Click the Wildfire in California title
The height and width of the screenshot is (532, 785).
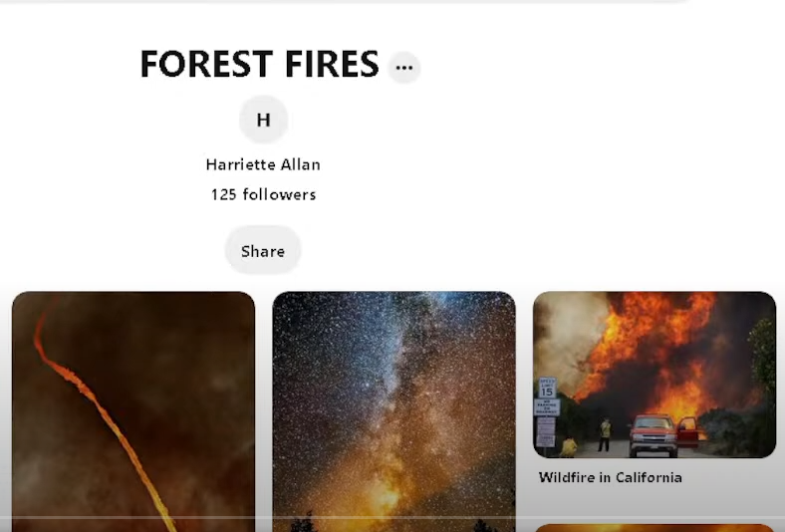[x=611, y=477]
